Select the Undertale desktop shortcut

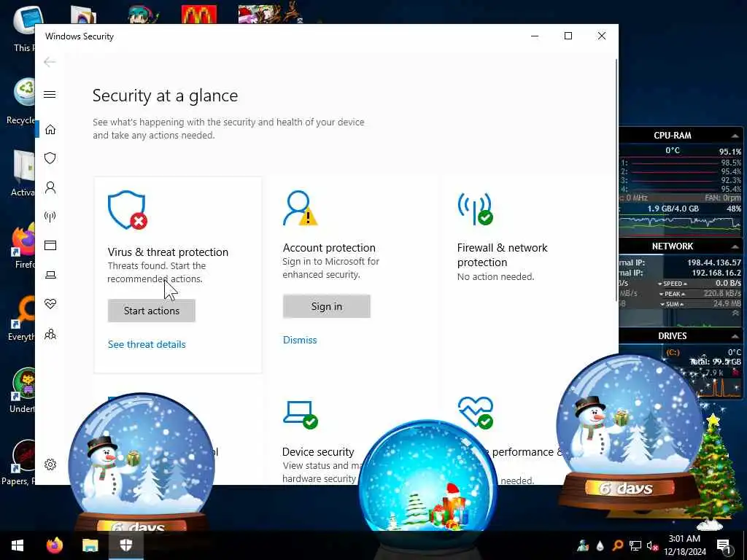pos(23,391)
